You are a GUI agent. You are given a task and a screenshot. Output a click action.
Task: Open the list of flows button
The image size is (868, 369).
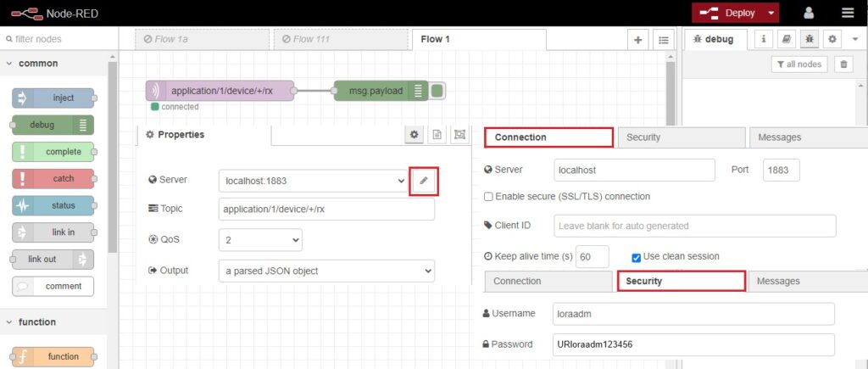663,40
